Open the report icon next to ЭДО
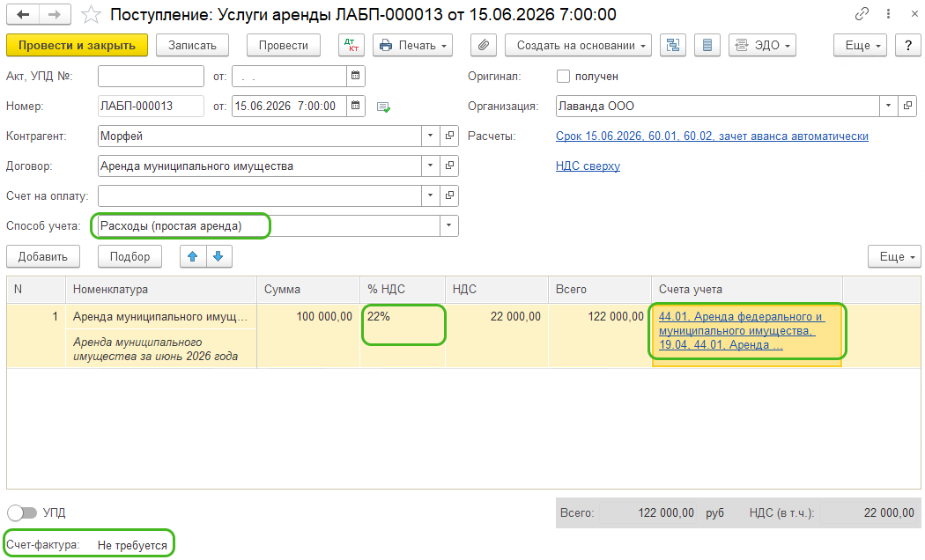The height and width of the screenshot is (560, 925). (707, 46)
